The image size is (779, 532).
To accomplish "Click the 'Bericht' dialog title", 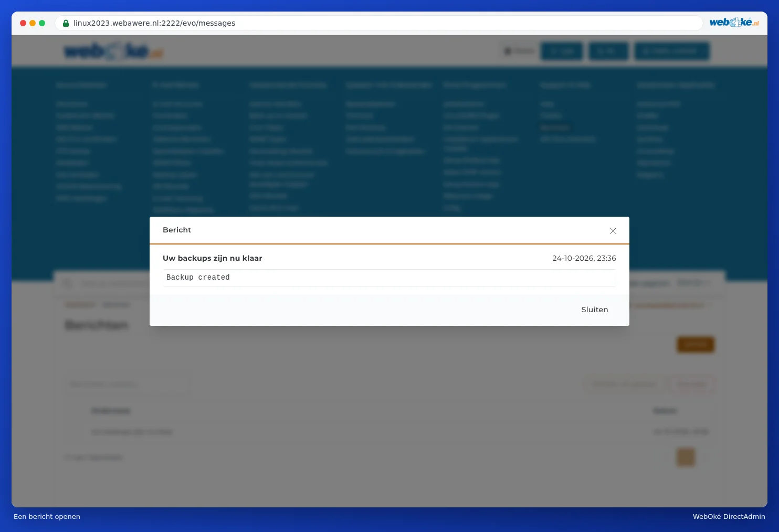I will point(177,230).
